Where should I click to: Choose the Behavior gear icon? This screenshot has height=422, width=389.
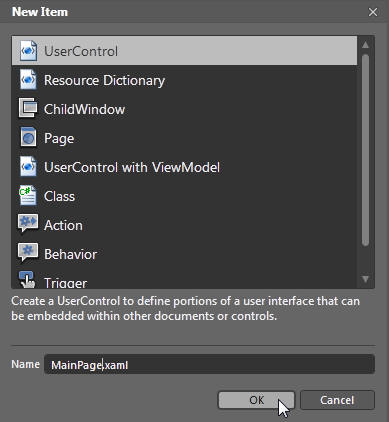click(28, 253)
